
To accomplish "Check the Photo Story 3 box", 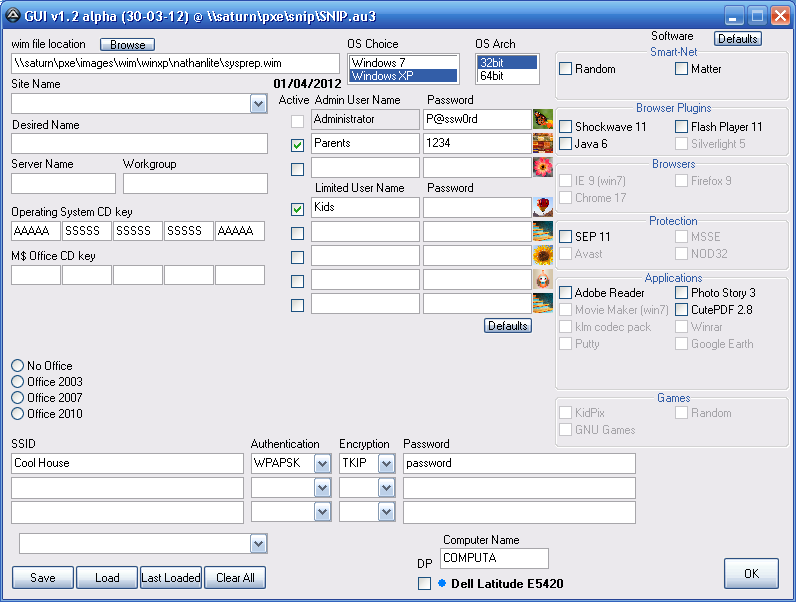I will point(681,292).
